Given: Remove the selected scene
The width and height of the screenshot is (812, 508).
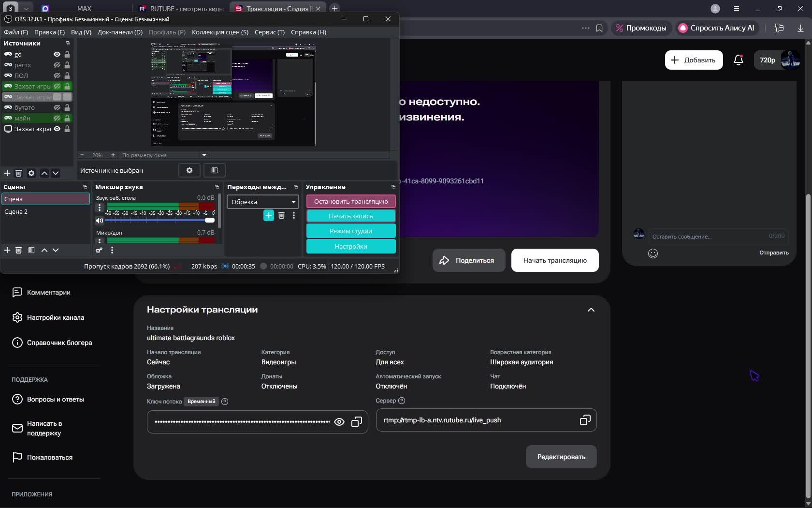Looking at the screenshot, I should [18, 250].
